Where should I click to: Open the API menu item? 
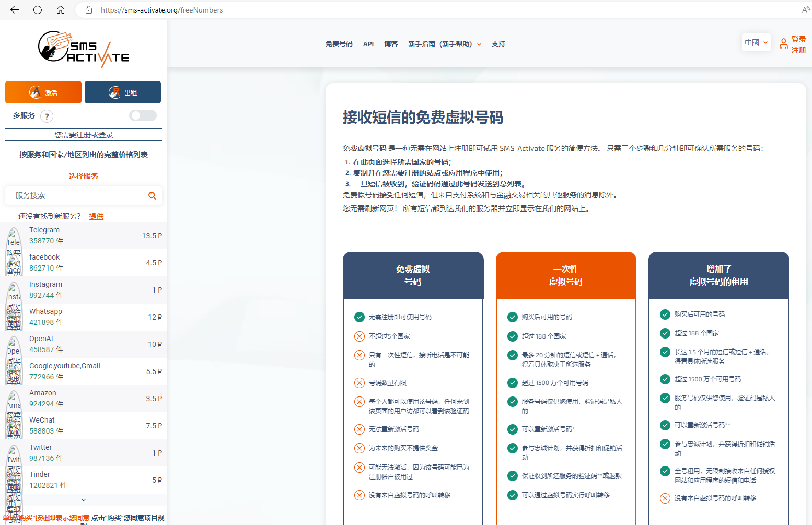pyautogui.click(x=368, y=44)
